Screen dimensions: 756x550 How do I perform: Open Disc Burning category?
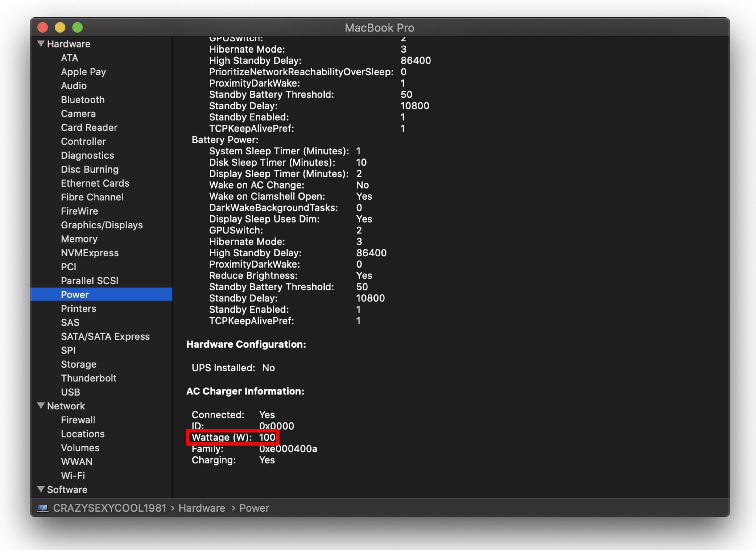tap(90, 169)
